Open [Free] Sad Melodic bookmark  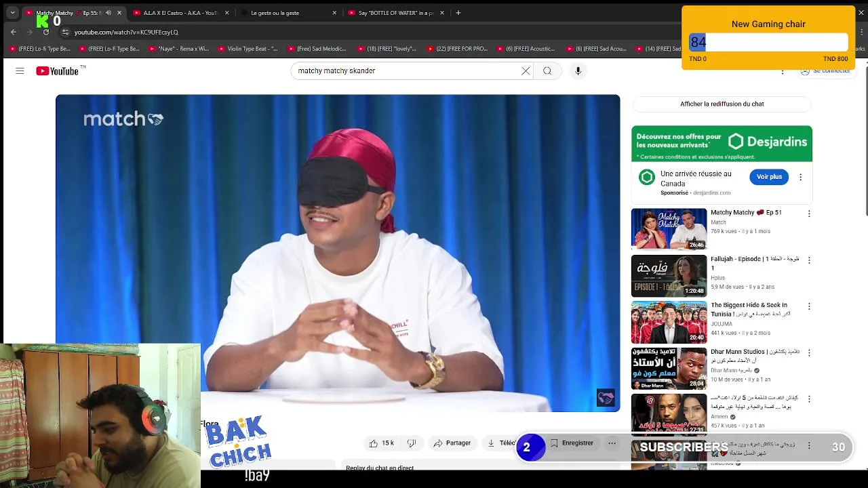coord(317,49)
